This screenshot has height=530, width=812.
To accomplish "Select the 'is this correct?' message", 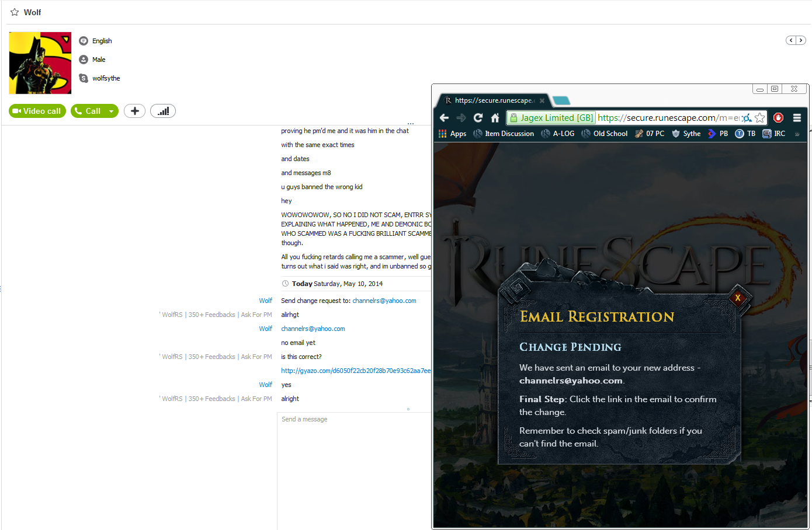I will point(301,357).
